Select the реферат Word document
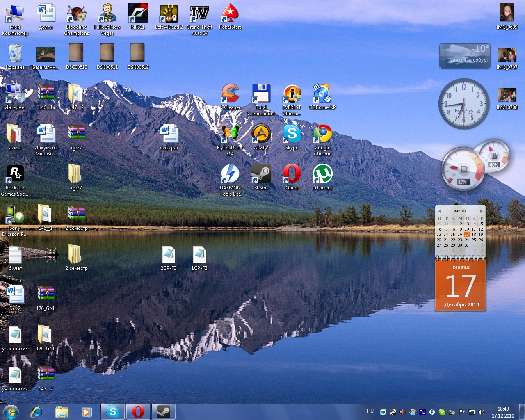This screenshot has height=420, width=525. (x=169, y=137)
